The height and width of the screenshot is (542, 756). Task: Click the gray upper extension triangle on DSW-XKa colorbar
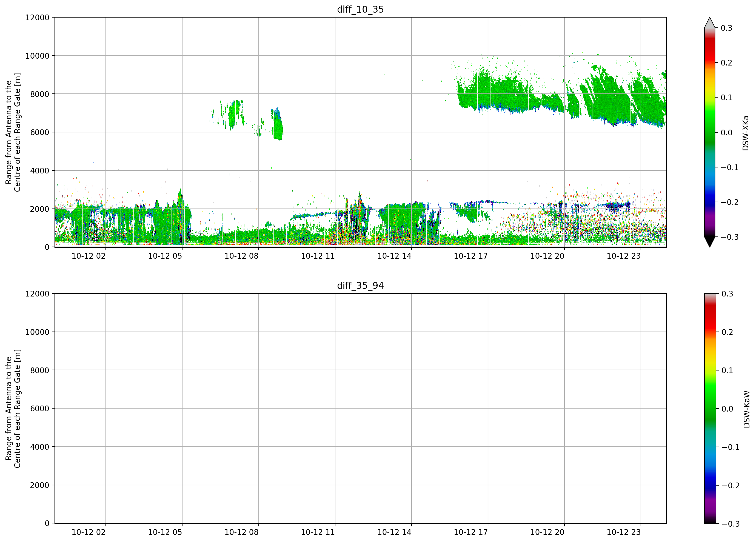point(710,23)
